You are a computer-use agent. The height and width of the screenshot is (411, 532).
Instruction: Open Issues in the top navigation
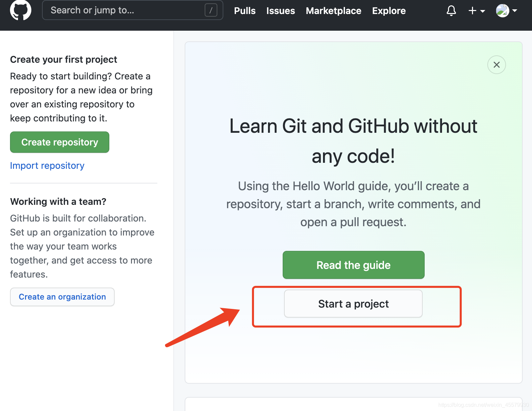pyautogui.click(x=280, y=11)
